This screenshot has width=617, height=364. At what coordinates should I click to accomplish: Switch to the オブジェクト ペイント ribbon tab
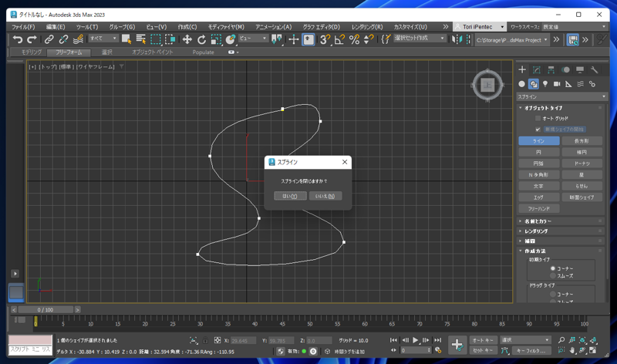tap(152, 52)
